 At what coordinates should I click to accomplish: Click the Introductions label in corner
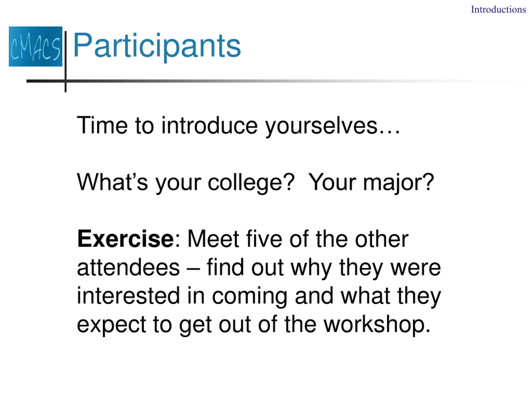coord(498,10)
